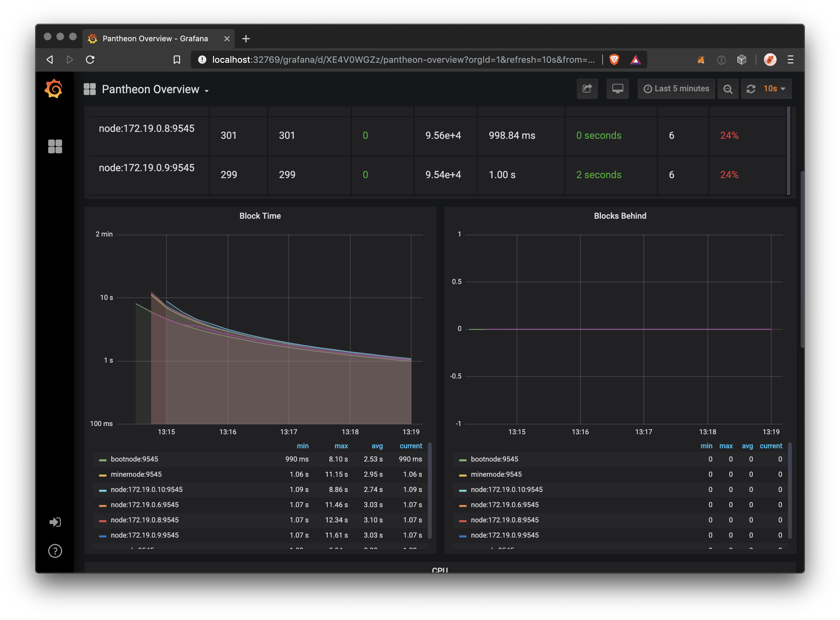Sort Block Time legend by avg
This screenshot has height=620, width=840.
coord(377,446)
